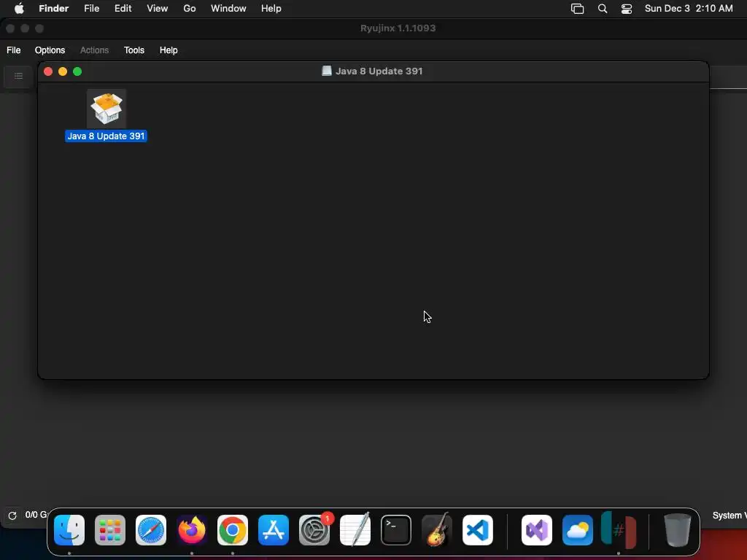The image size is (747, 560).
Task: Open Launchpad from the Dock
Action: [x=110, y=530]
